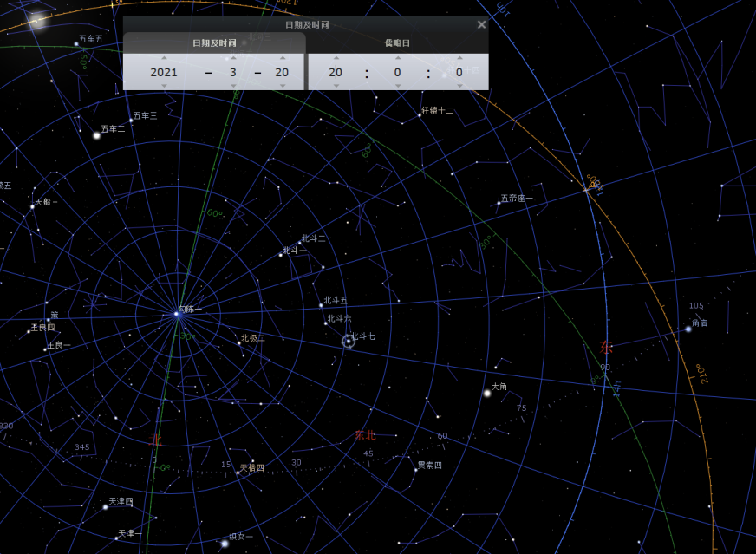
Task: Decrease the minutes with the down arrow
Action: (x=397, y=86)
